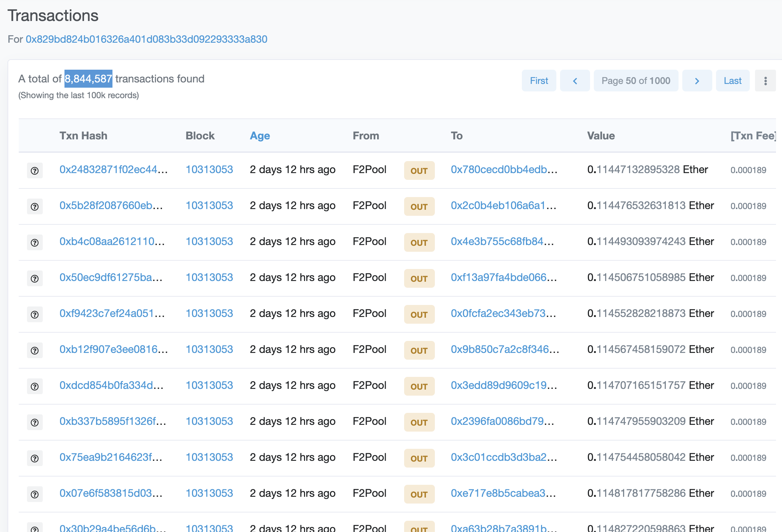Go to previous page arrow
This screenshot has width=782, height=532.
(575, 81)
